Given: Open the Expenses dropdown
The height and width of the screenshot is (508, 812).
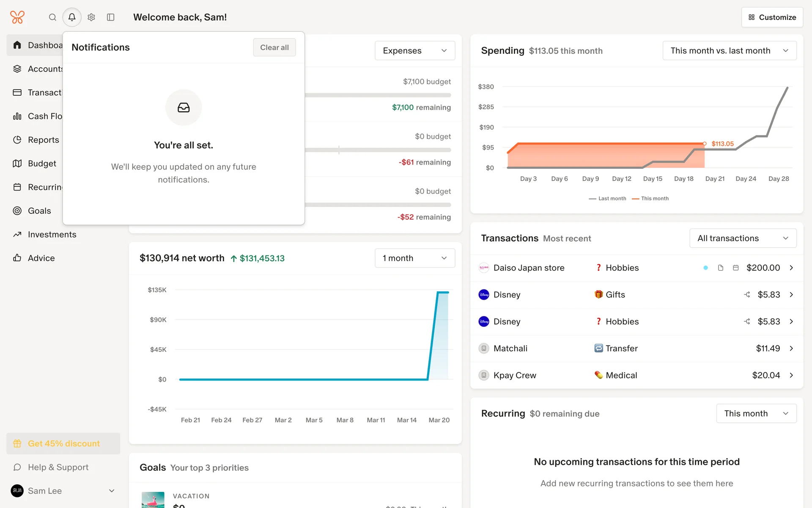Looking at the screenshot, I should (x=414, y=51).
